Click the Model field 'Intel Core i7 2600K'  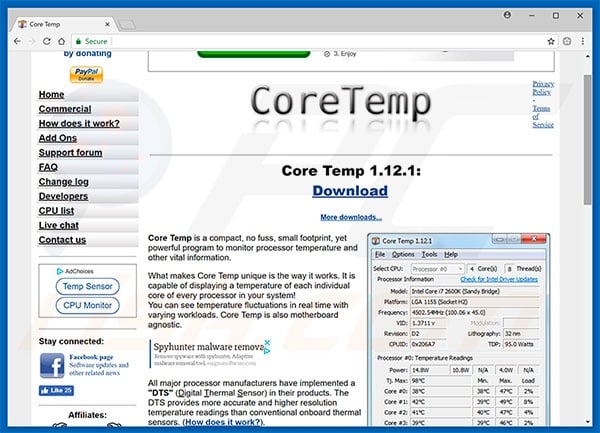[x=474, y=291]
